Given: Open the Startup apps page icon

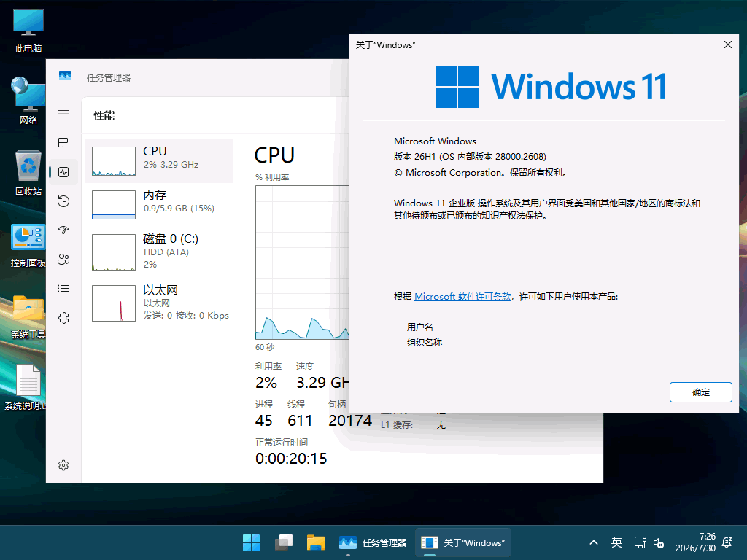Looking at the screenshot, I should tap(63, 230).
